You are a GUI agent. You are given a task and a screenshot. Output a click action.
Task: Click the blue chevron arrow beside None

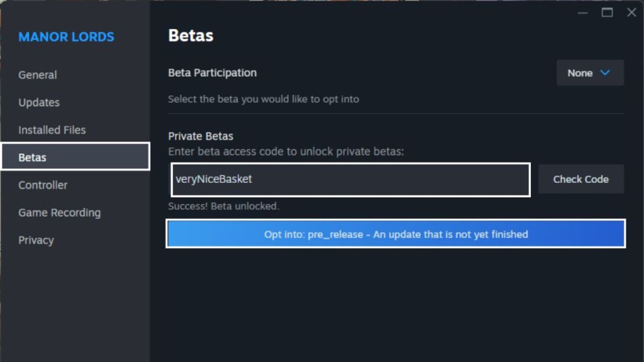[605, 73]
